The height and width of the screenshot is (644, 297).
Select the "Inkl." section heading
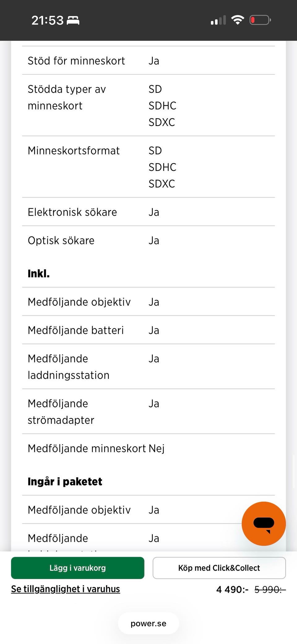39,274
